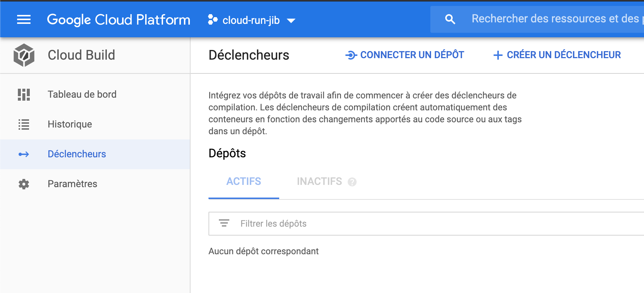Image resolution: width=644 pixels, height=293 pixels.
Task: Click the Paramètres gear icon
Action: coord(24,184)
